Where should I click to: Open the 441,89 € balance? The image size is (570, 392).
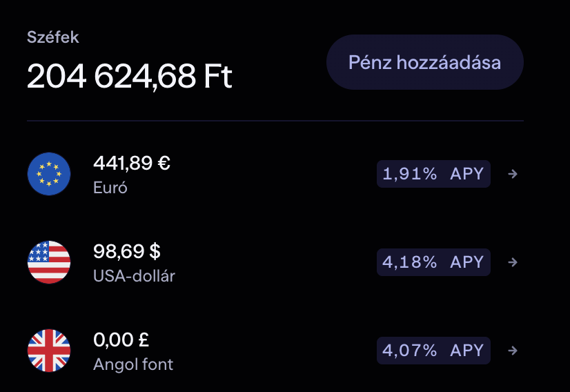[x=132, y=164]
